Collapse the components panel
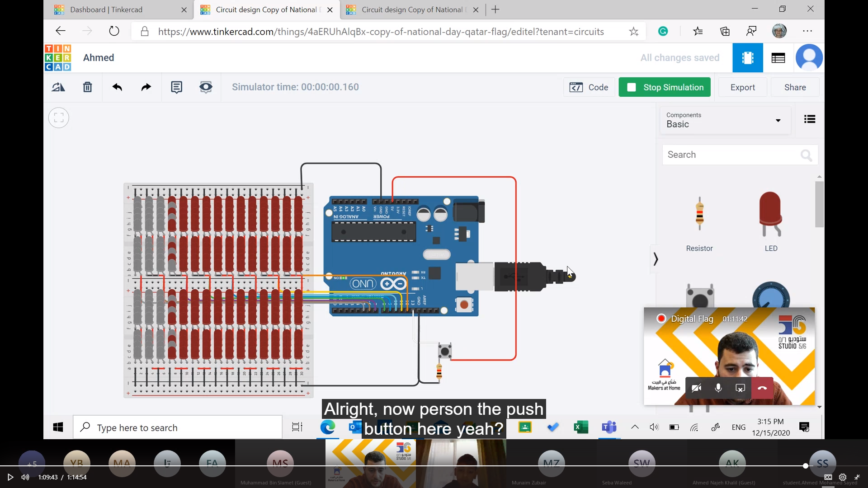 pos(656,259)
